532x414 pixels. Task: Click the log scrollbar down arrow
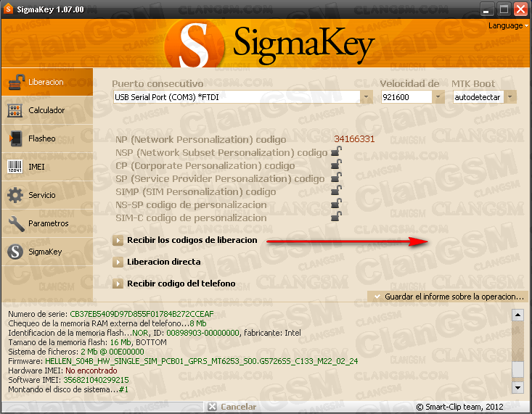pos(517,388)
